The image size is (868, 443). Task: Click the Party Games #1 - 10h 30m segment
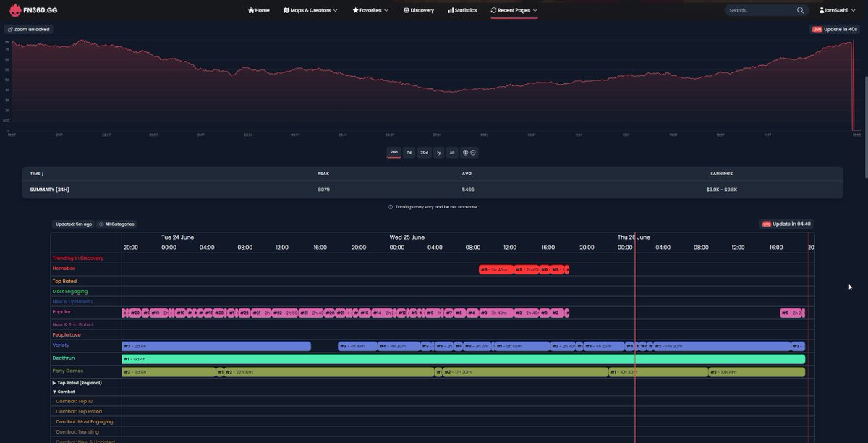[658, 372]
